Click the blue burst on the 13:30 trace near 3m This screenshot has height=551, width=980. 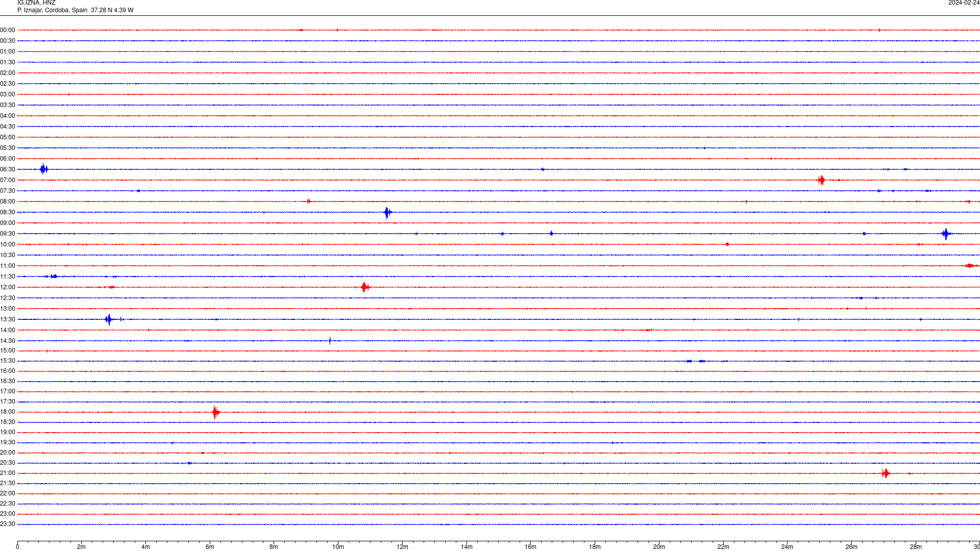(x=109, y=319)
